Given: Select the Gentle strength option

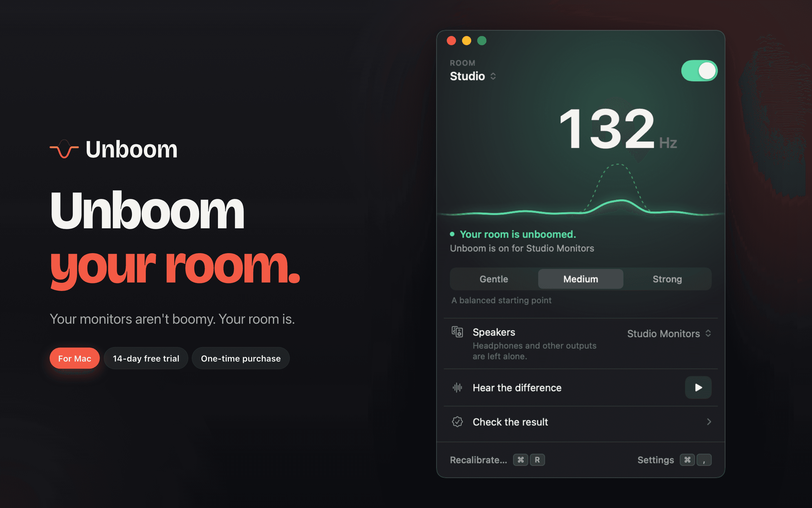Looking at the screenshot, I should (x=494, y=279).
